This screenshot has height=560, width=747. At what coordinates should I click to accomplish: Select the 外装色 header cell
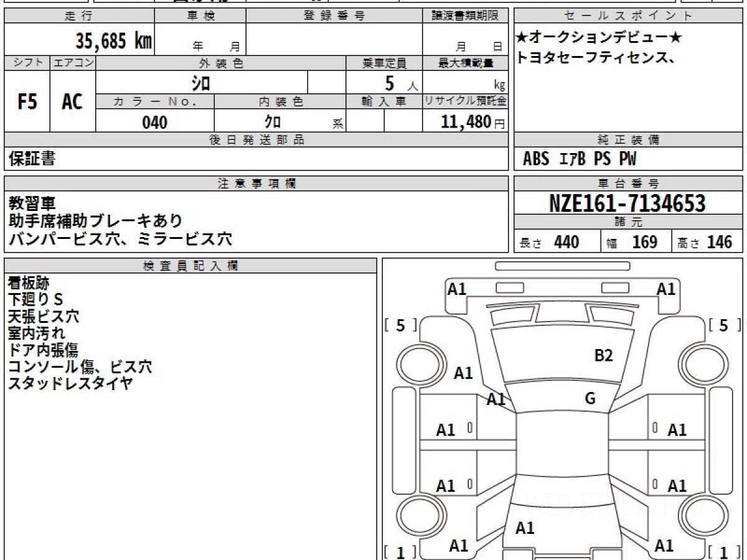[x=221, y=63]
